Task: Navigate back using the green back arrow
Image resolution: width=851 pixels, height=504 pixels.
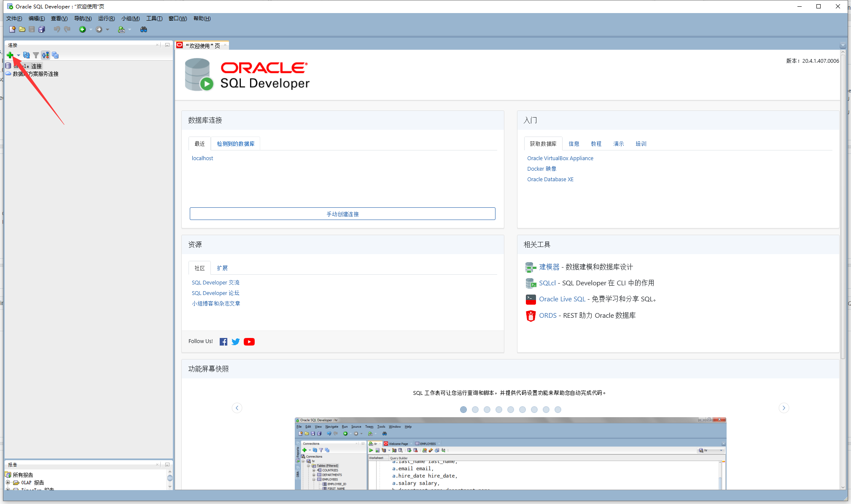Action: click(83, 29)
